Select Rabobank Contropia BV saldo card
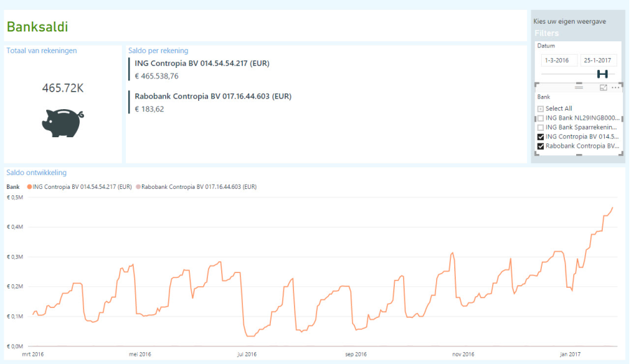Viewport: 630px width, 364px height. click(x=211, y=102)
